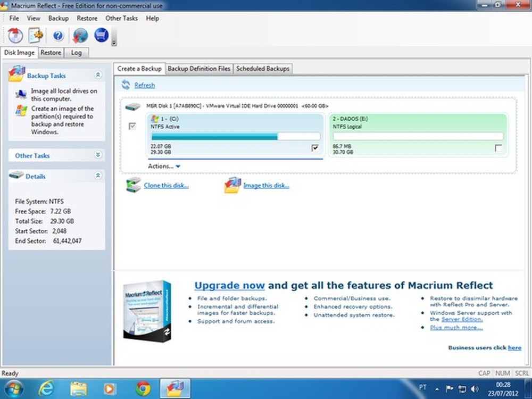The width and height of the screenshot is (532, 399).
Task: Click the Upgrade now link
Action: (x=229, y=285)
